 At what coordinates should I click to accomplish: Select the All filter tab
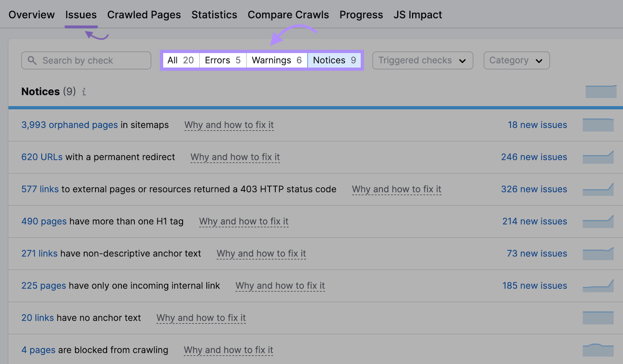(x=180, y=60)
